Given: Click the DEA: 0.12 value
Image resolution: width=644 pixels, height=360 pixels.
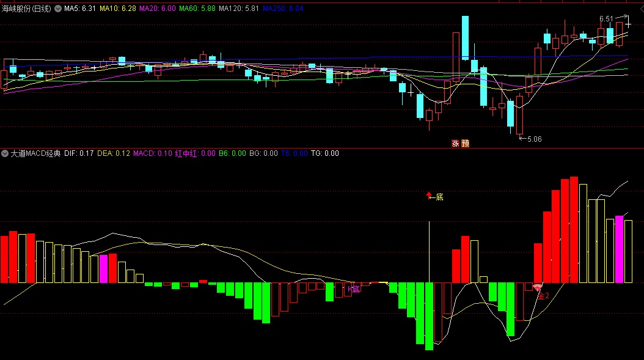Looking at the screenshot, I should 114,153.
